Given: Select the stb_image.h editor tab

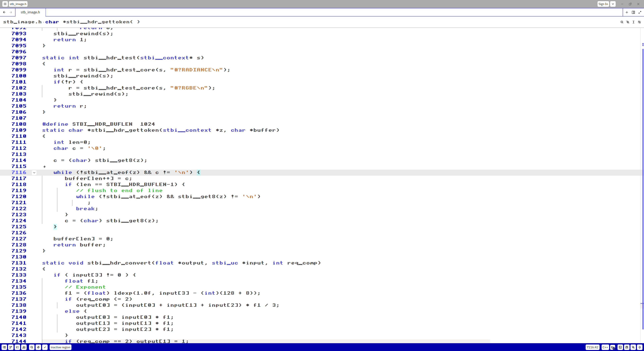Looking at the screenshot, I should (x=30, y=12).
